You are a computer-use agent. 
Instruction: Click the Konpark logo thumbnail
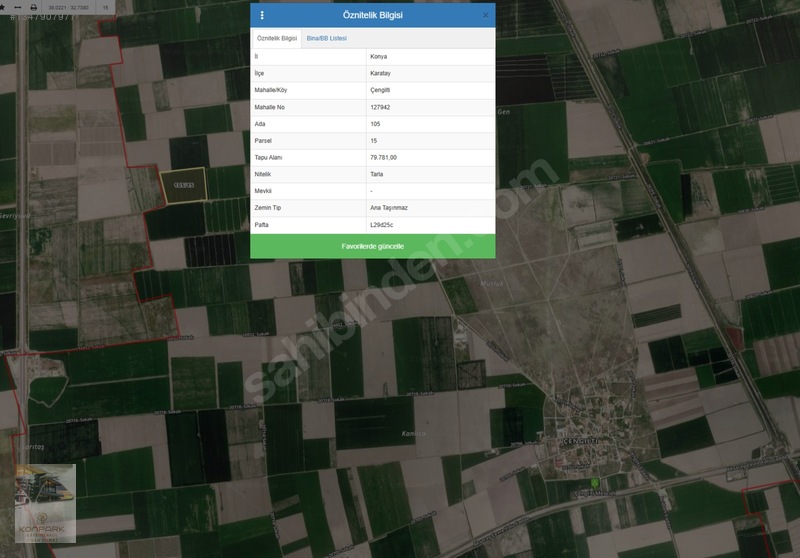(x=45, y=503)
